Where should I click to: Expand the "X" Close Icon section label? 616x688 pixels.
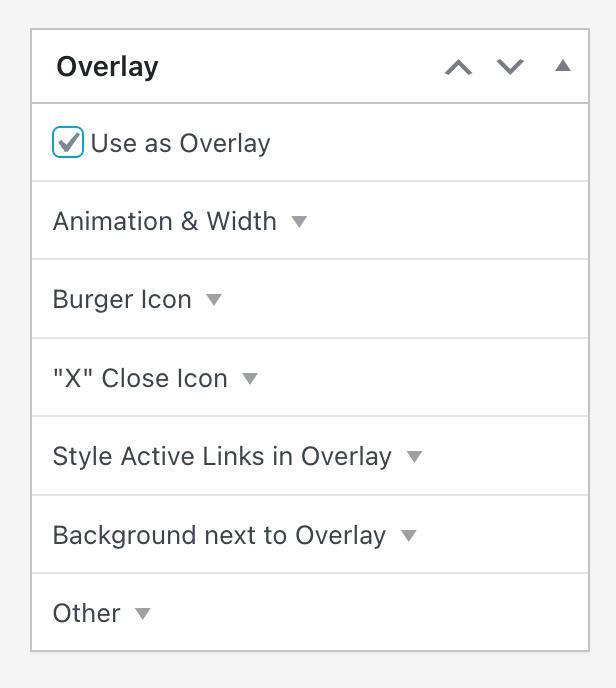pos(140,378)
